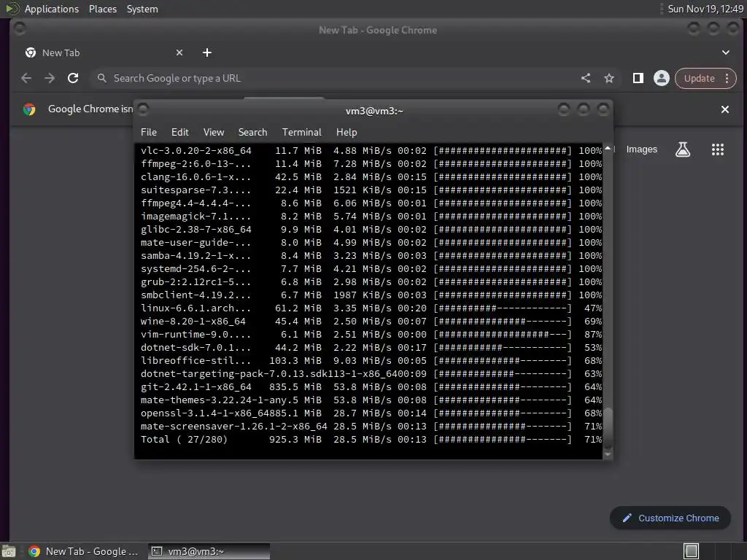
Task: Open terminal Help menu
Action: (x=347, y=133)
